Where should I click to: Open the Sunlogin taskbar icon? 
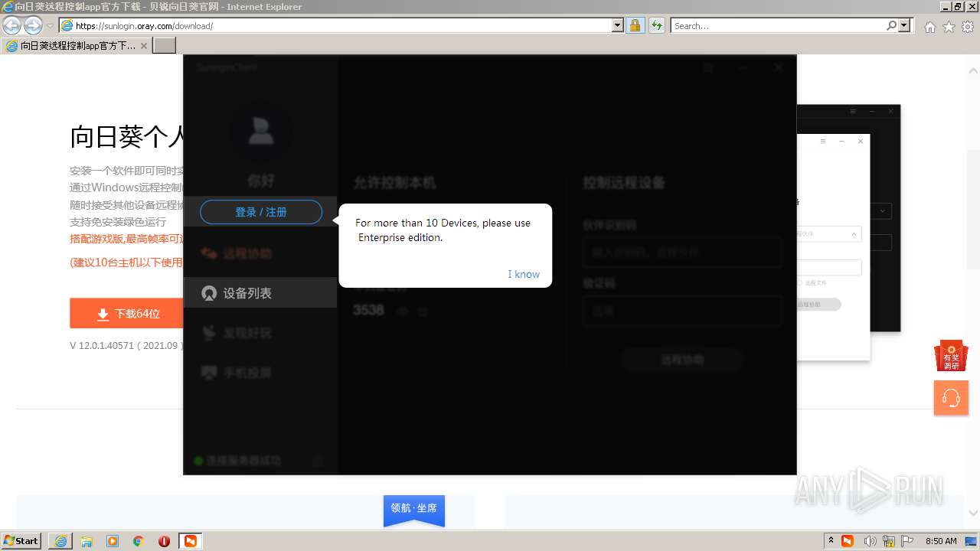click(x=190, y=541)
